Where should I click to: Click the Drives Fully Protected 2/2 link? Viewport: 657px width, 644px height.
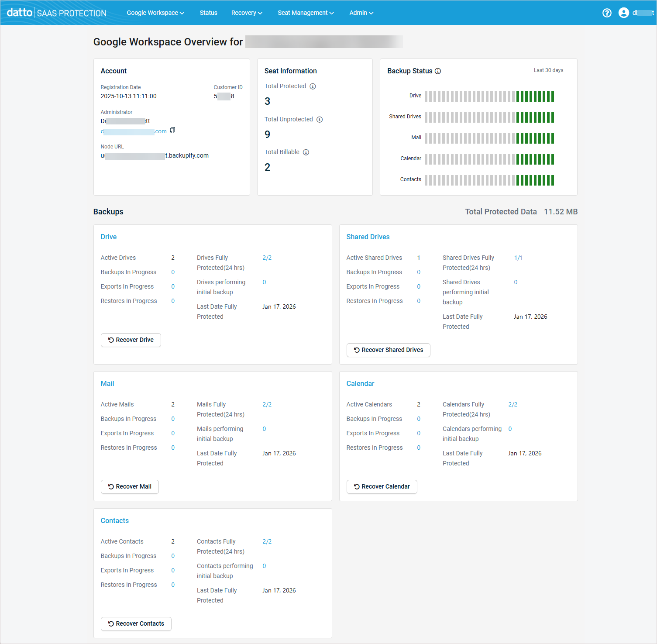coord(267,258)
